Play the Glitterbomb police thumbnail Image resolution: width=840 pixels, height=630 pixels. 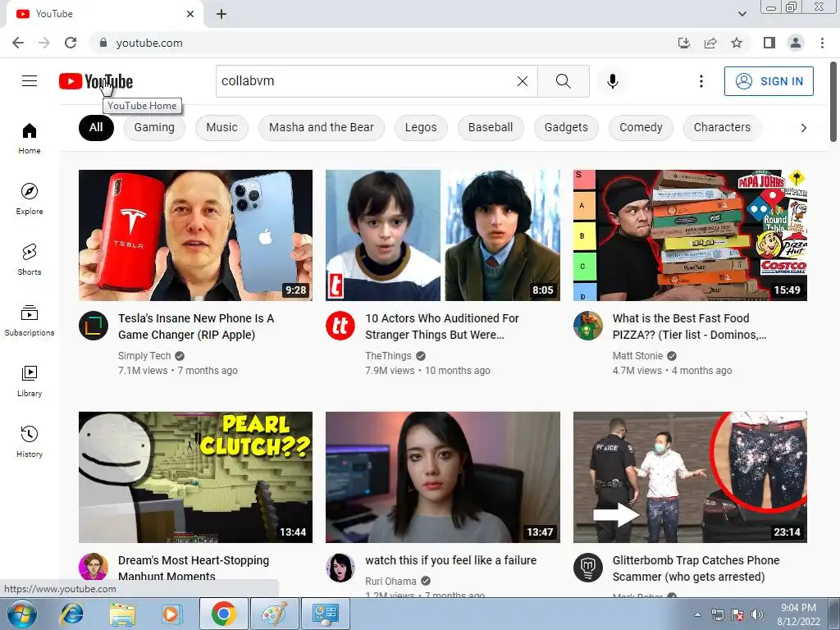pos(690,477)
